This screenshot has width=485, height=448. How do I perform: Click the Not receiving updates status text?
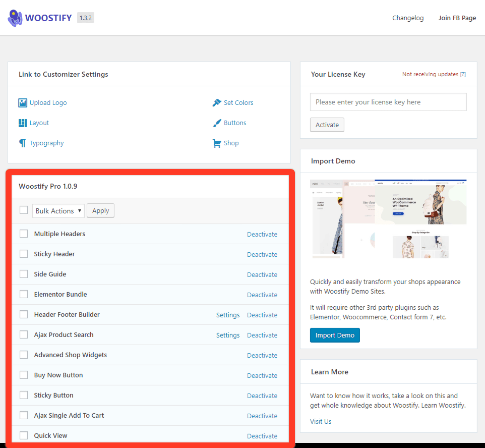pos(430,74)
